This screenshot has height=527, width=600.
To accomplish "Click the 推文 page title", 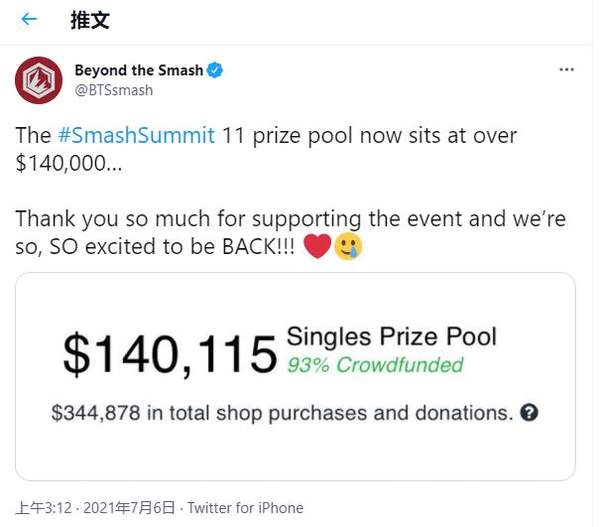I will tap(90, 19).
